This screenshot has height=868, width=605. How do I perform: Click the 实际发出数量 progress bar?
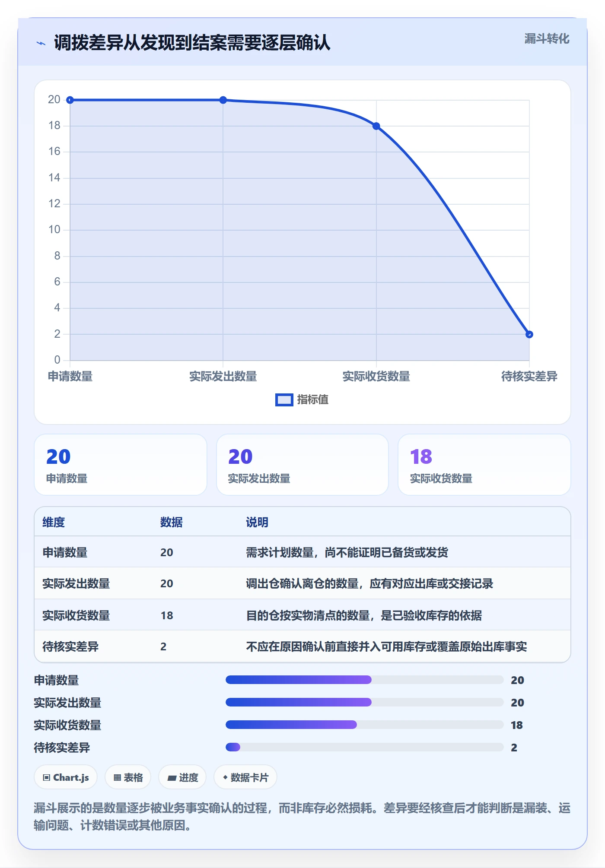tap(364, 702)
